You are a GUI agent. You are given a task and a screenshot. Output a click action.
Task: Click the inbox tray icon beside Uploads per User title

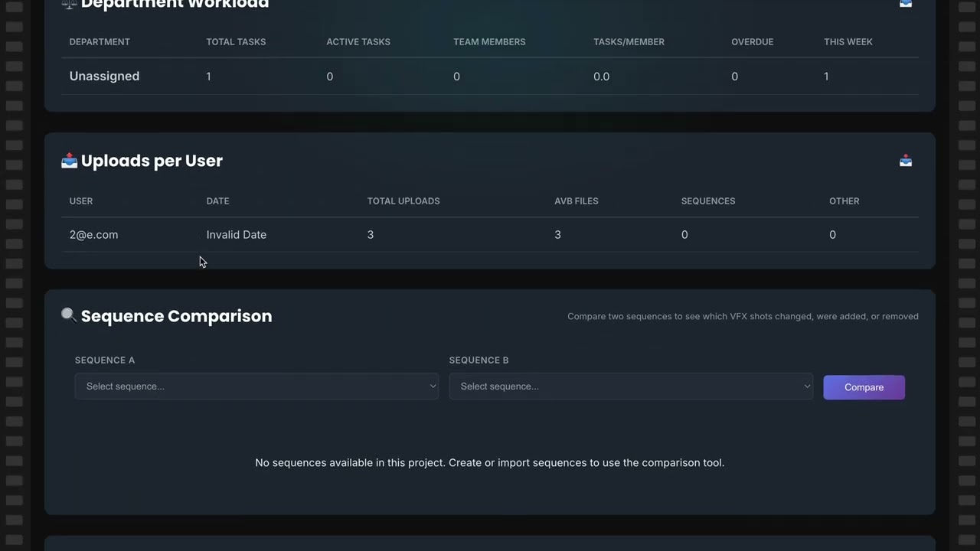coord(70,161)
